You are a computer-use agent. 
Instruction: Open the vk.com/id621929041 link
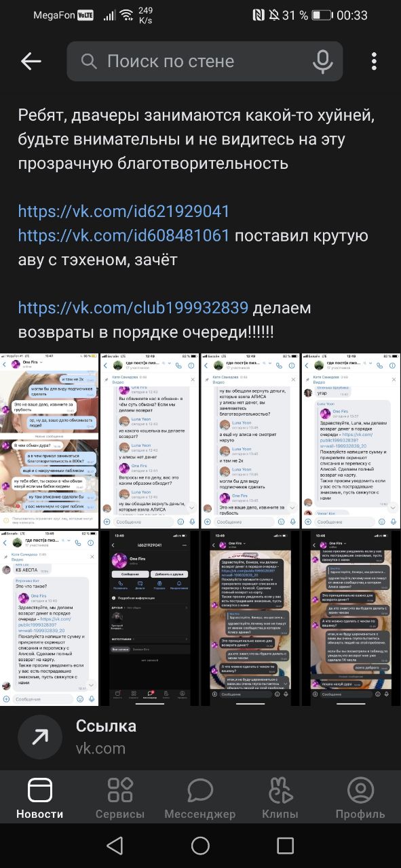click(123, 211)
